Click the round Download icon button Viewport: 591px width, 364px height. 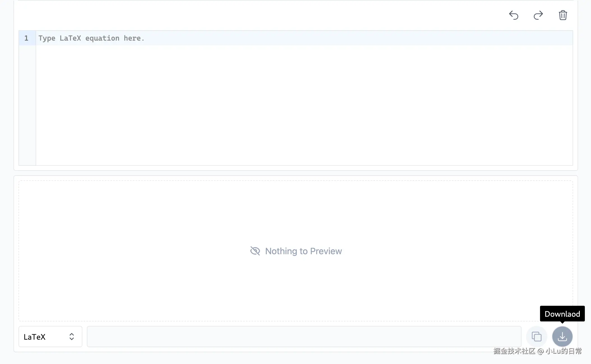562,336
